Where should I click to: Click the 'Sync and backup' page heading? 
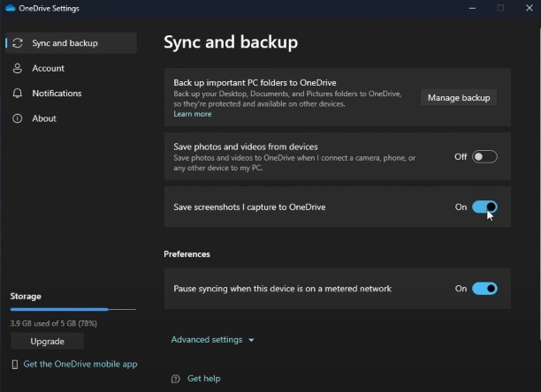tap(231, 42)
